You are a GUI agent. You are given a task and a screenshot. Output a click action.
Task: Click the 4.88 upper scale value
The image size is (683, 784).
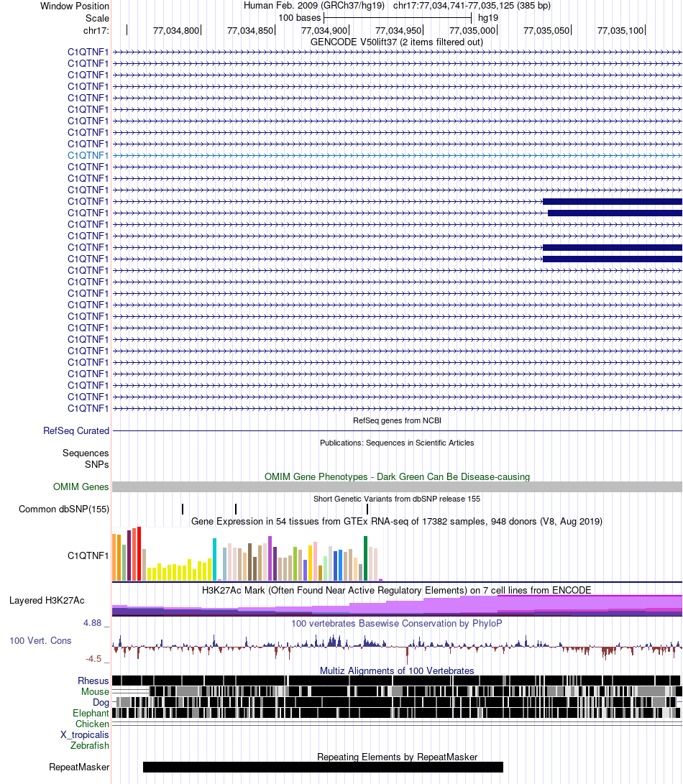click(93, 623)
